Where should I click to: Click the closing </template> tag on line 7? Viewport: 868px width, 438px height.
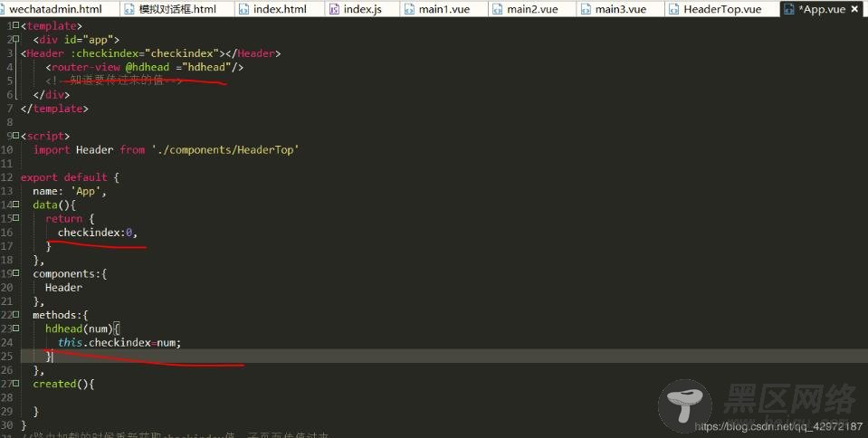(54, 109)
